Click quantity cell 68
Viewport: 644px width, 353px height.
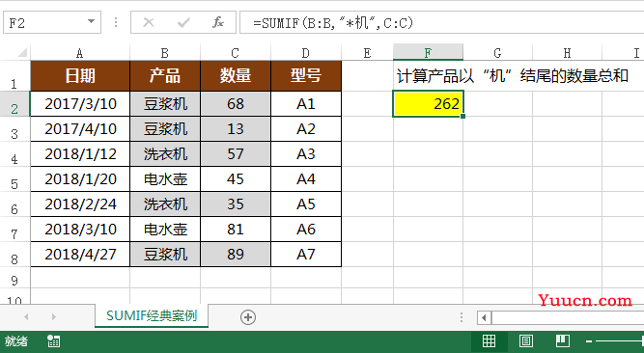[236, 104]
